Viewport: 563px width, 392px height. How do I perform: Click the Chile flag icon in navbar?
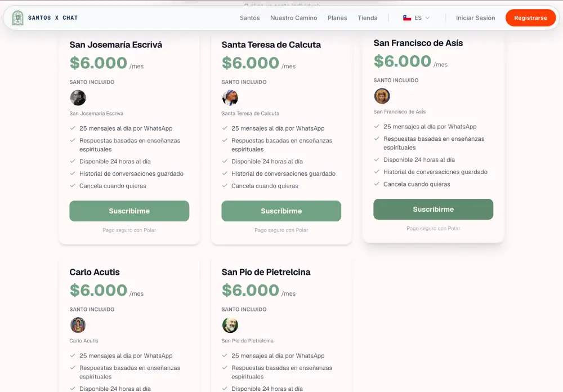tap(407, 18)
